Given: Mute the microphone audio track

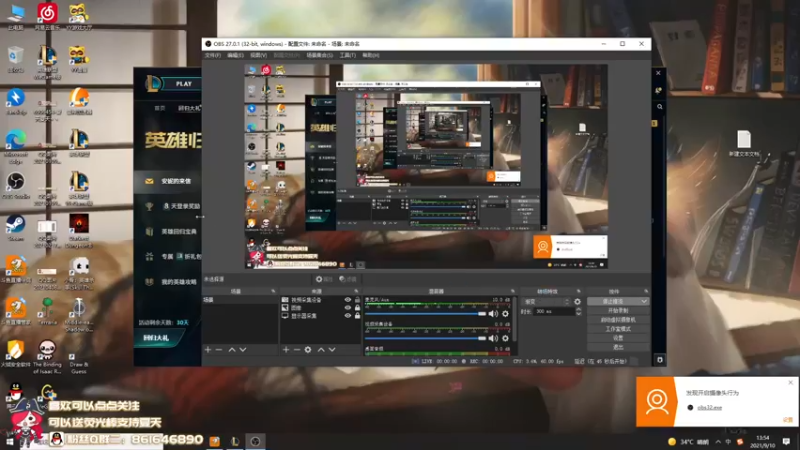Looking at the screenshot, I should click(x=493, y=314).
